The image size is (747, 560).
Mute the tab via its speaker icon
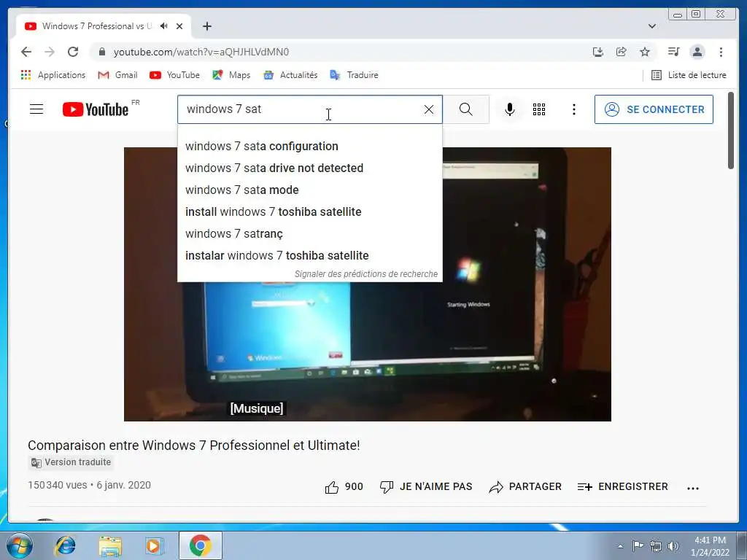pos(164,26)
